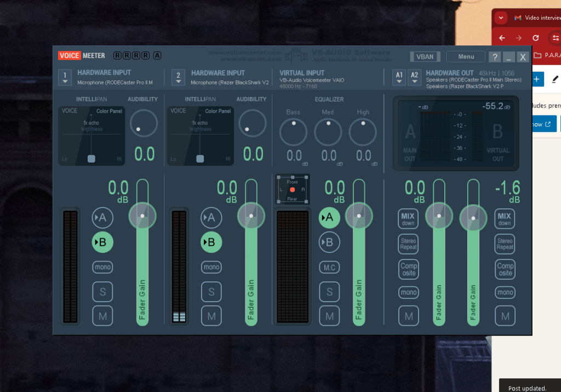Click the main output A Fader Gain knob
The width and height of the screenshot is (561, 392).
[x=439, y=216]
